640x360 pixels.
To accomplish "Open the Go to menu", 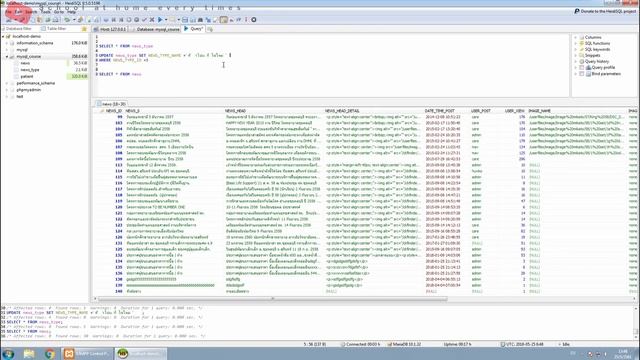I will click(59, 12).
